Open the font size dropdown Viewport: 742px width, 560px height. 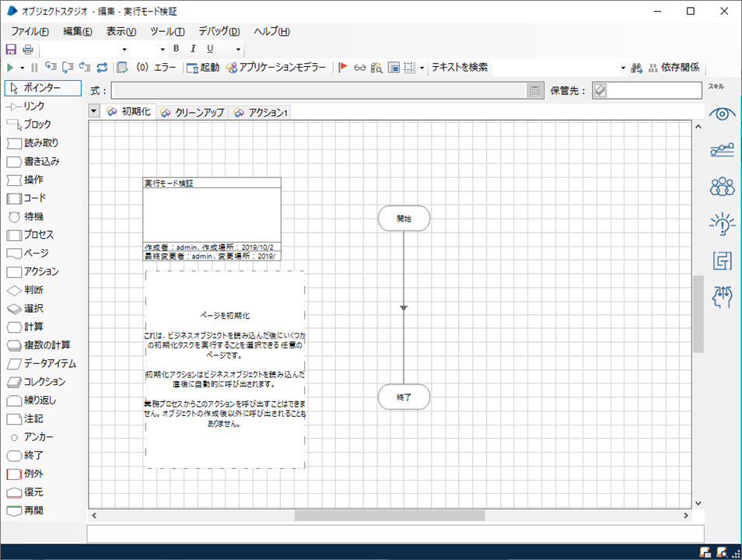[x=163, y=49]
